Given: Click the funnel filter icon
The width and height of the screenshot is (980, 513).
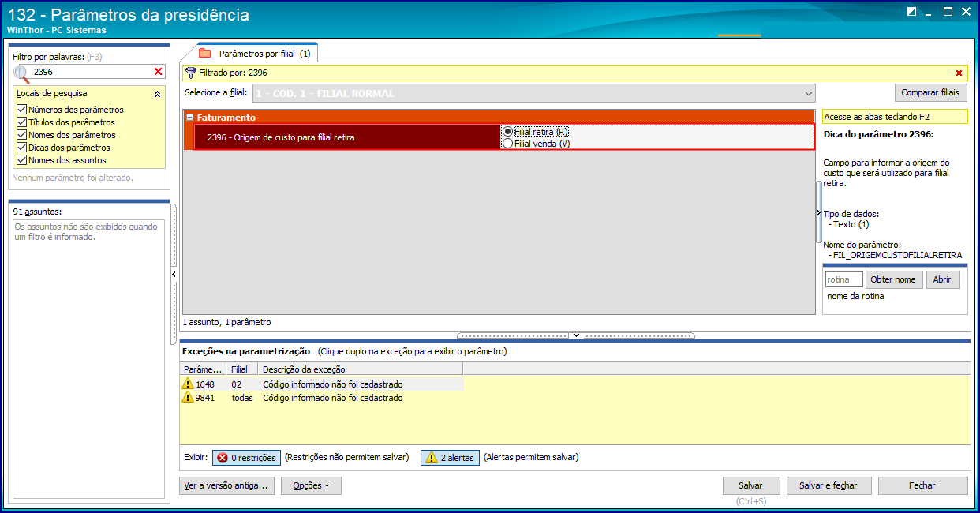Looking at the screenshot, I should point(190,73).
